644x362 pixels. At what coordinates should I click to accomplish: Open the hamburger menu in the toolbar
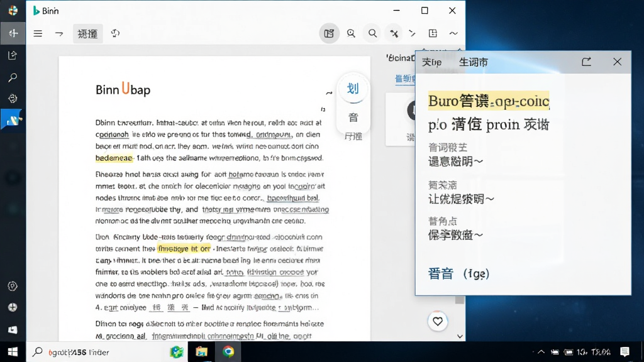(38, 34)
